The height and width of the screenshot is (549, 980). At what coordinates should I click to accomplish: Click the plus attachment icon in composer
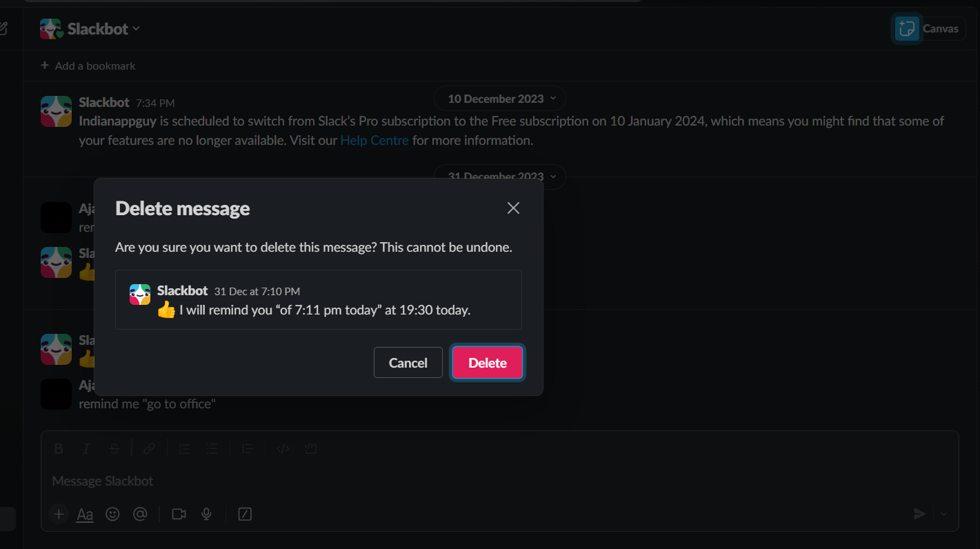[59, 514]
